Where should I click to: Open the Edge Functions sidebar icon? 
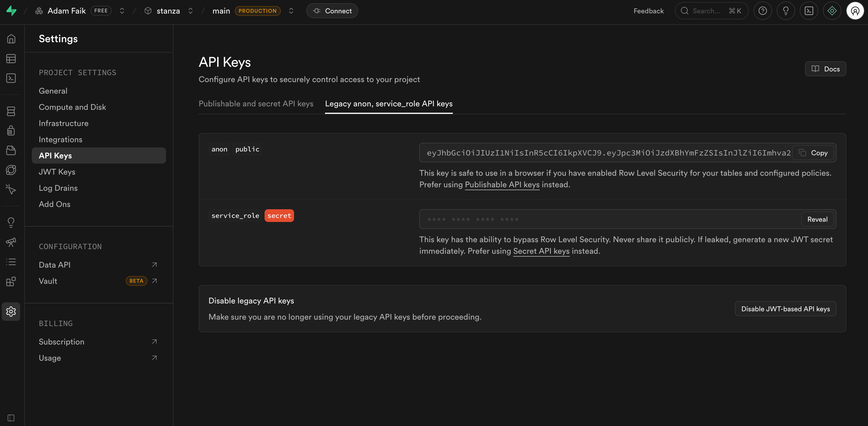tap(11, 170)
